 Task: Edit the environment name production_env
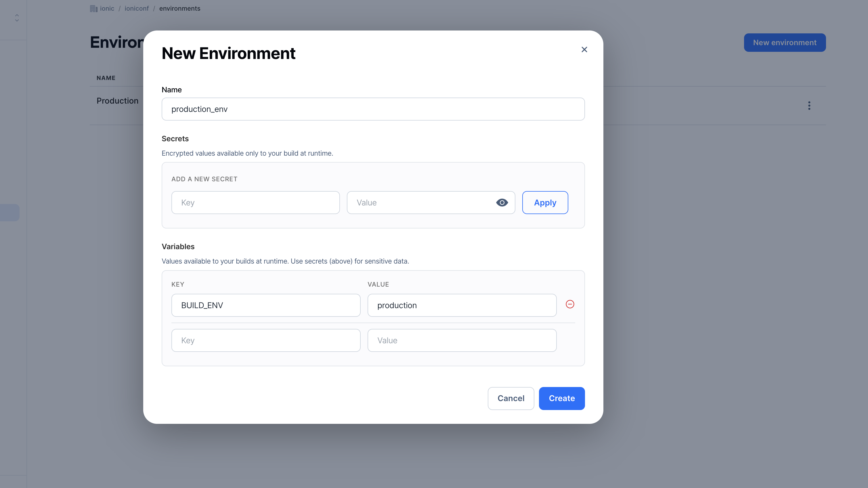373,109
